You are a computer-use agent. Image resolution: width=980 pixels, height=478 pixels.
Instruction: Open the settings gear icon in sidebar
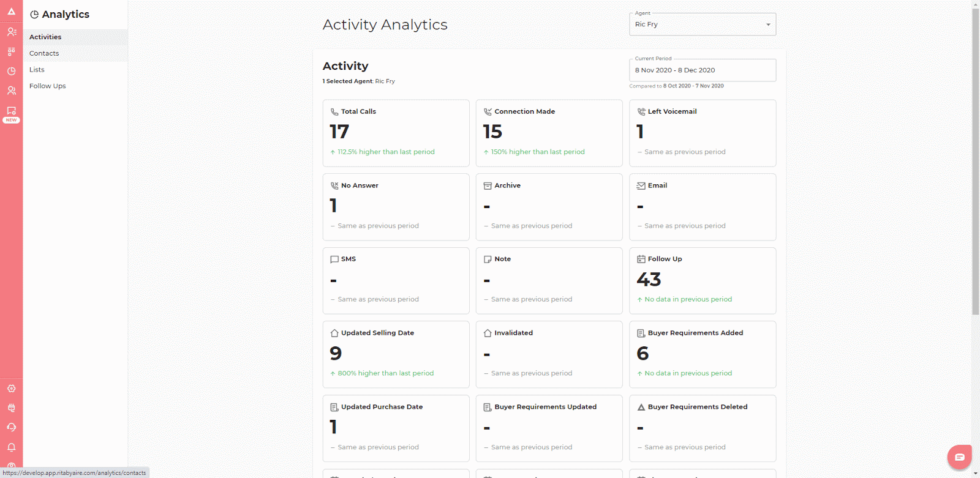pos(11,389)
